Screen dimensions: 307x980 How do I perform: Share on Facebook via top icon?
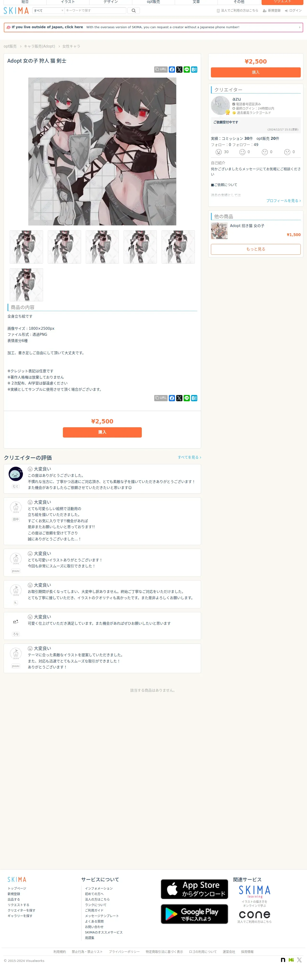(172, 70)
